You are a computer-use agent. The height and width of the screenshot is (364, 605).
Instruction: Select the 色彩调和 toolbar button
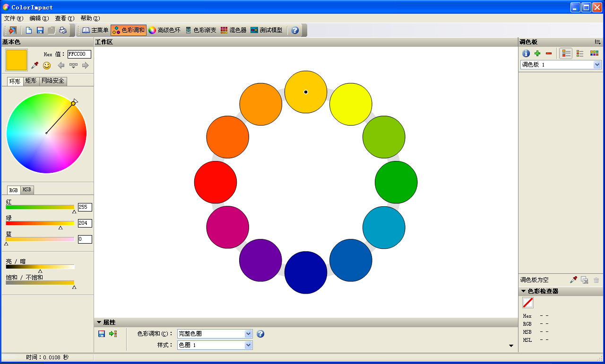[x=129, y=30]
